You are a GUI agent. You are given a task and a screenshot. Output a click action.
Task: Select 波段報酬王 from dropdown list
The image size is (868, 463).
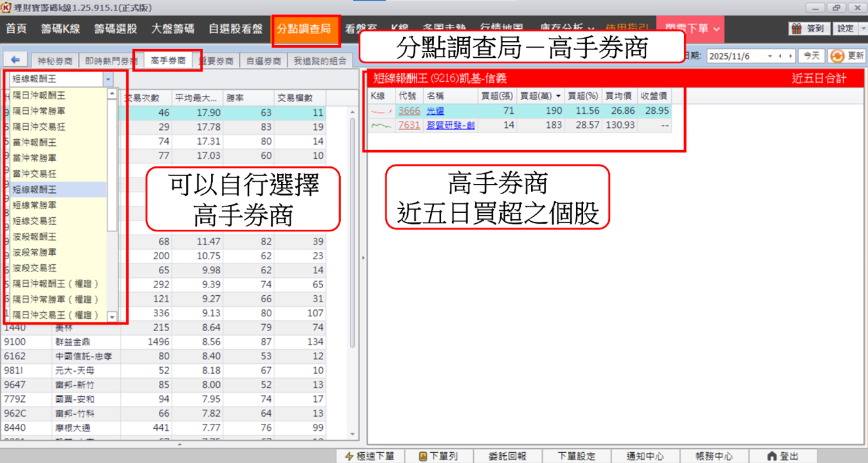[58, 237]
